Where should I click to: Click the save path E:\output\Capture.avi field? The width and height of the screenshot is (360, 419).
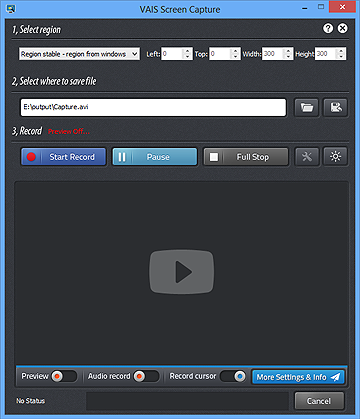pos(153,107)
